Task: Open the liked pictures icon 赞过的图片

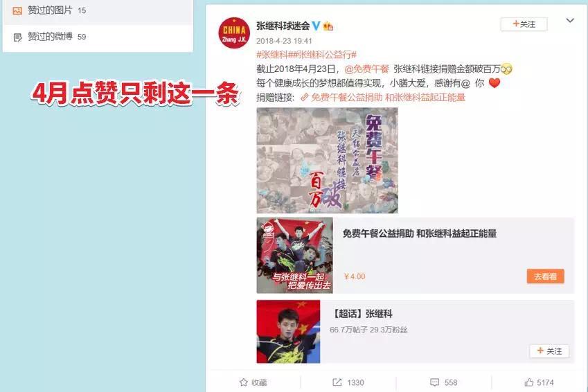Action: coord(17,10)
